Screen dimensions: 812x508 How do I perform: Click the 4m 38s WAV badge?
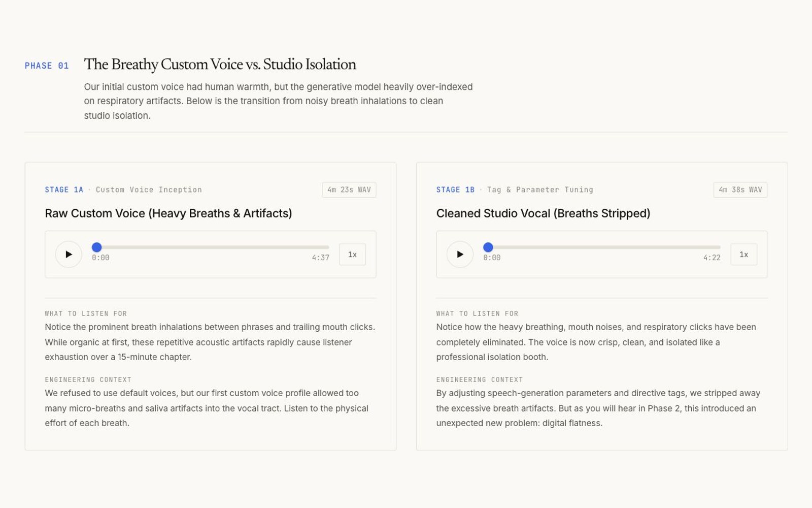point(740,190)
